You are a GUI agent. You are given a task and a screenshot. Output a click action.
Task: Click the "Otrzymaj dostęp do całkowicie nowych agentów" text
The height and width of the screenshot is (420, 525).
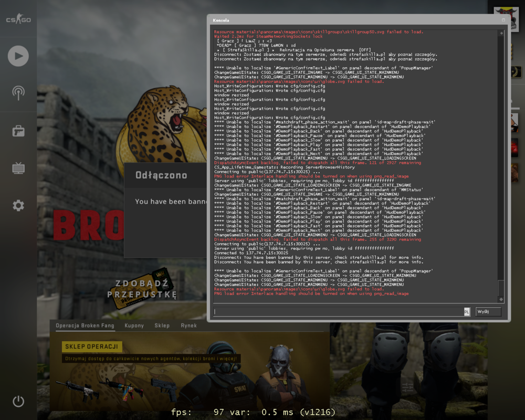151,359
